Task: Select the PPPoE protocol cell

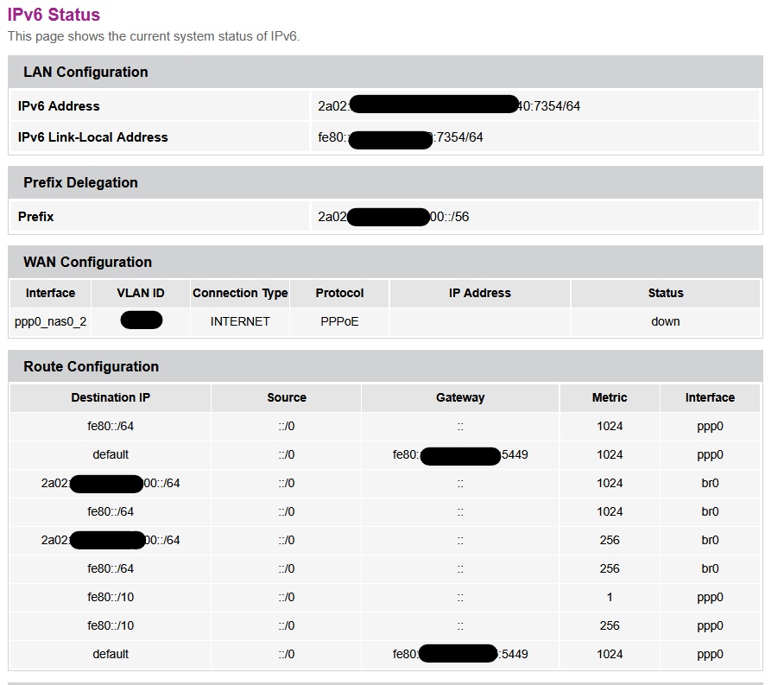Action: pyautogui.click(x=339, y=321)
